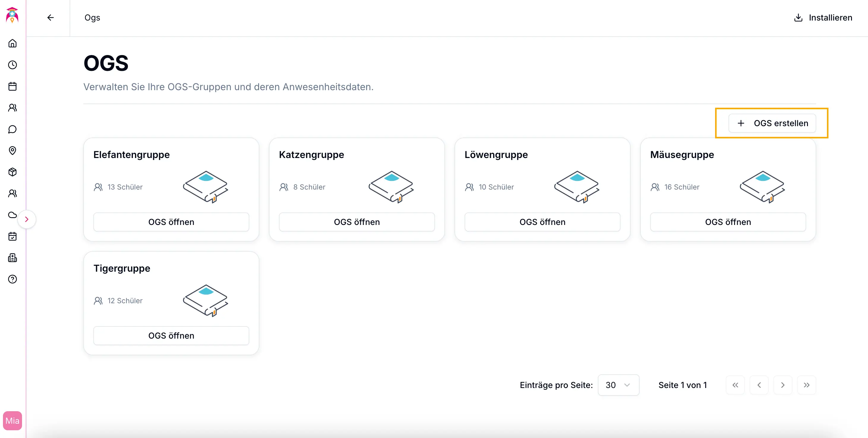This screenshot has height=438, width=868.
Task: Open the calendar-check sidebar icon
Action: (x=12, y=236)
